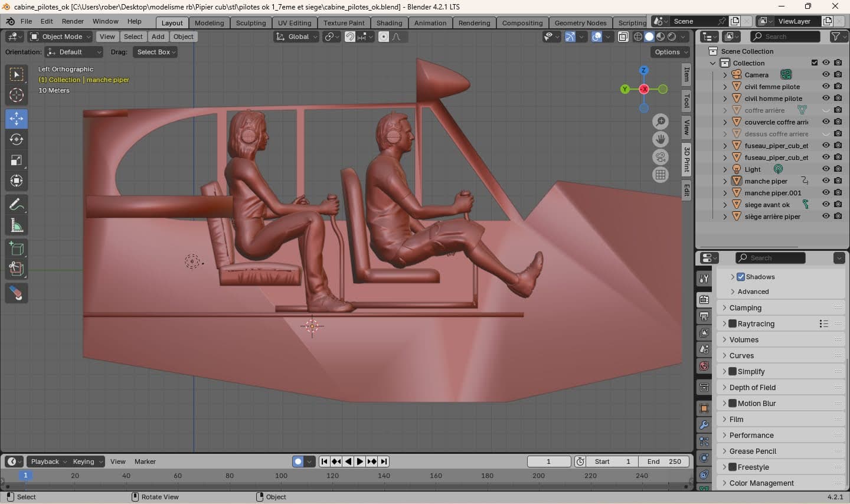
Task: Open the Object Mode dropdown
Action: (x=60, y=37)
